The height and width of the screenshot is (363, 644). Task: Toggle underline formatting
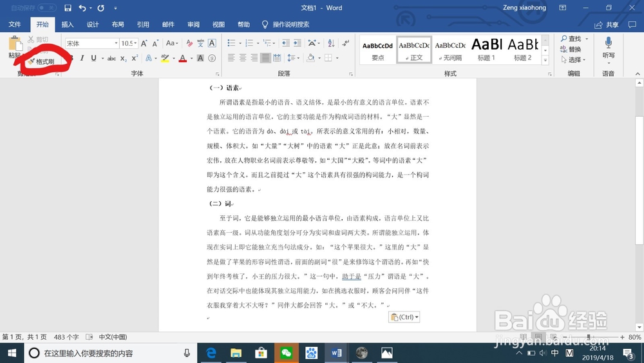point(93,59)
